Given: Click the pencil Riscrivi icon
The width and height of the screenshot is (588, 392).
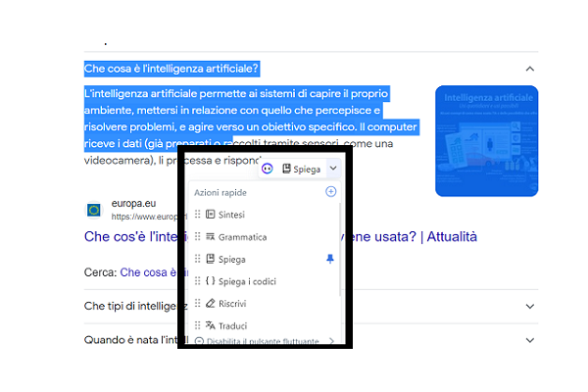Looking at the screenshot, I should coord(211,303).
